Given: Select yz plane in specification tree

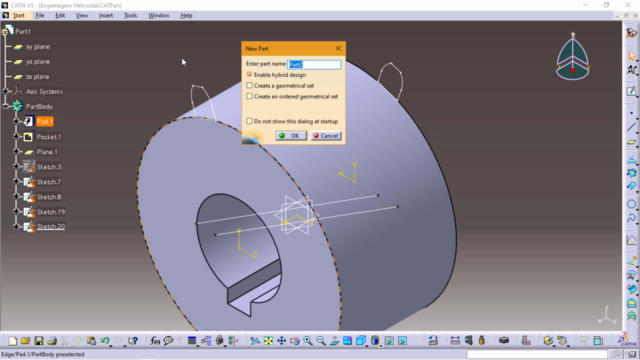Looking at the screenshot, I should point(38,62).
